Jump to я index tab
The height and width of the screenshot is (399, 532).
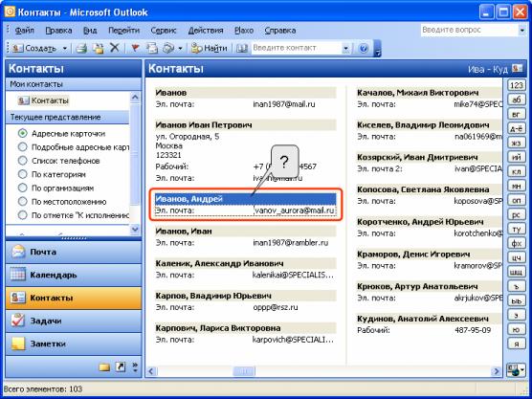pos(517,344)
